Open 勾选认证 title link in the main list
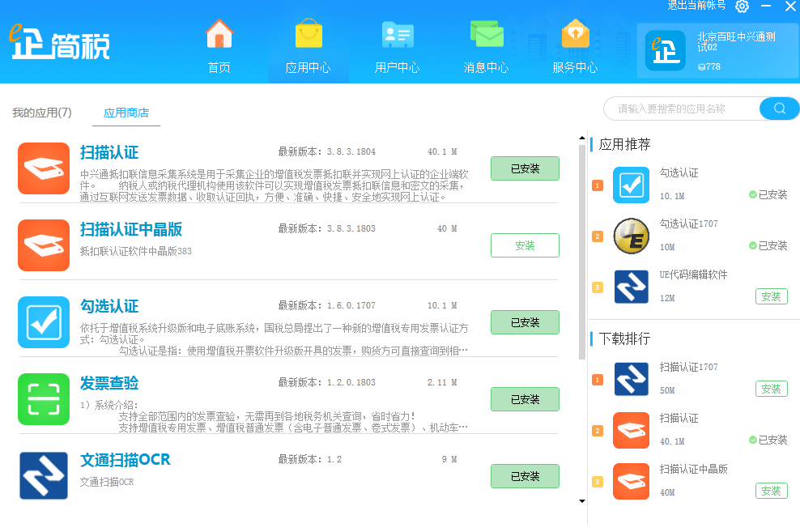Image resolution: width=800 pixels, height=532 pixels. tap(109, 306)
